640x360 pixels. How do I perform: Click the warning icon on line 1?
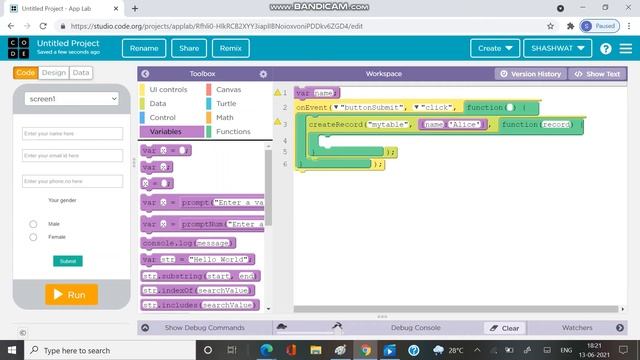(278, 92)
